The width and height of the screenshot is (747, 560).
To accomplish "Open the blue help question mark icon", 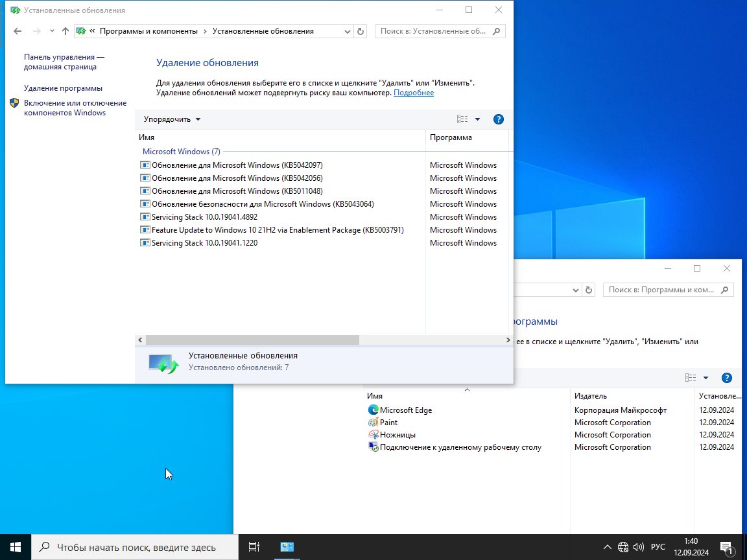I will point(498,119).
